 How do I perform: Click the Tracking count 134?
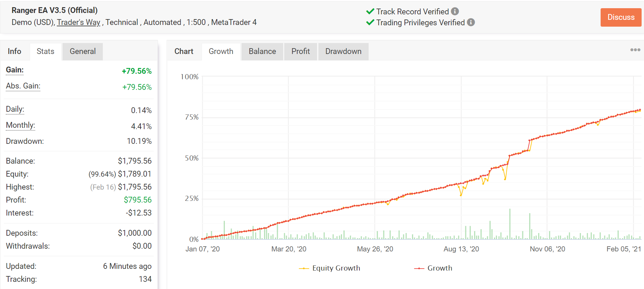pyautogui.click(x=145, y=279)
